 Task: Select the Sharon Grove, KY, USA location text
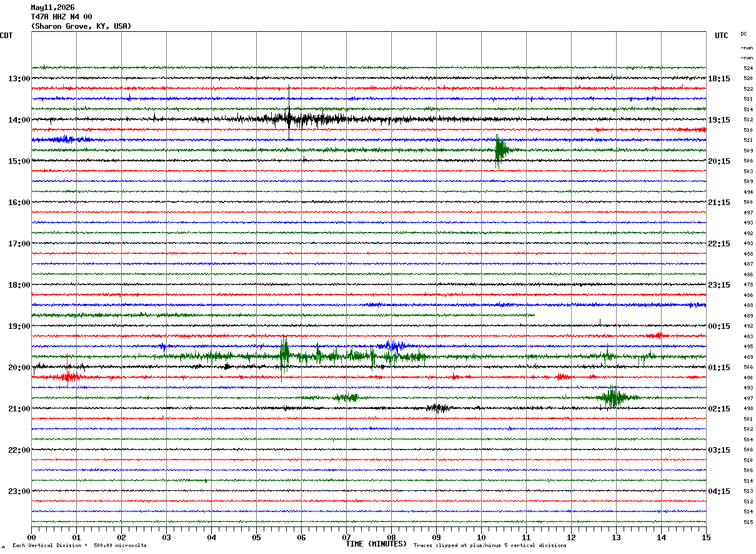coord(81,26)
